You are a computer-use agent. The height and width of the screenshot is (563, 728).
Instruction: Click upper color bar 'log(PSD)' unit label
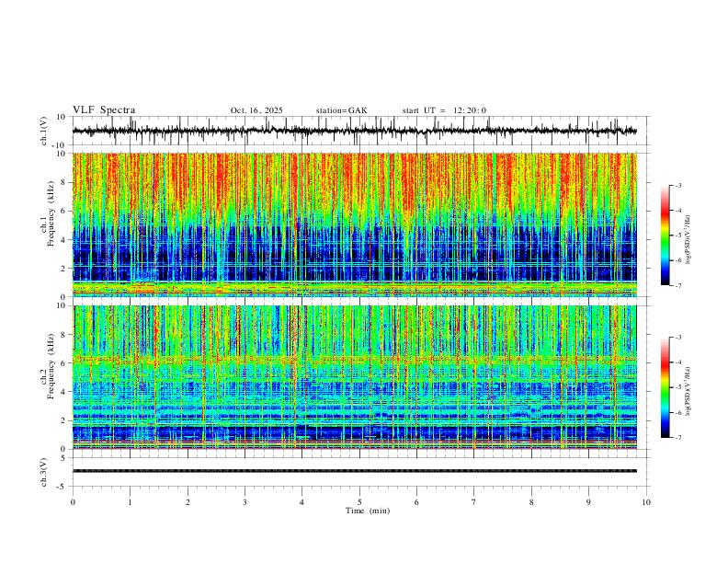click(x=688, y=240)
